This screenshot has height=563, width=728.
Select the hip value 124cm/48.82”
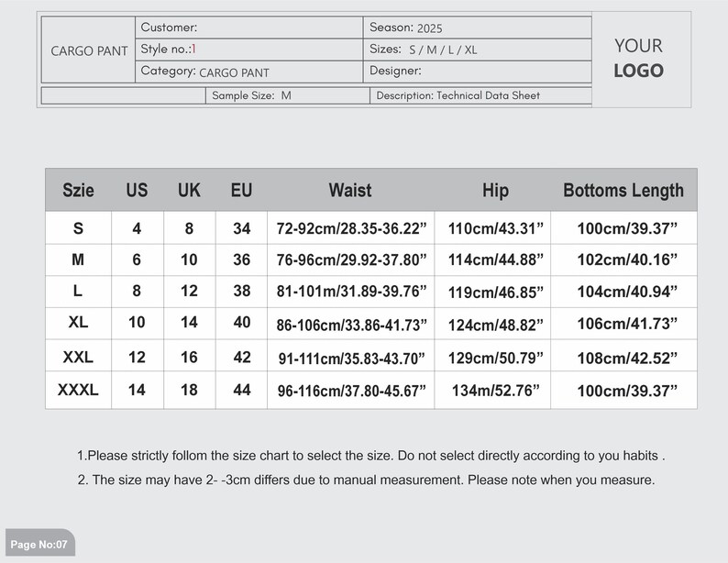click(x=495, y=325)
